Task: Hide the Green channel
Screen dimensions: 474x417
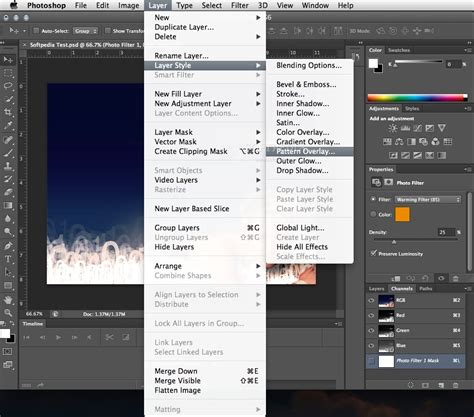Action: tap(371, 330)
